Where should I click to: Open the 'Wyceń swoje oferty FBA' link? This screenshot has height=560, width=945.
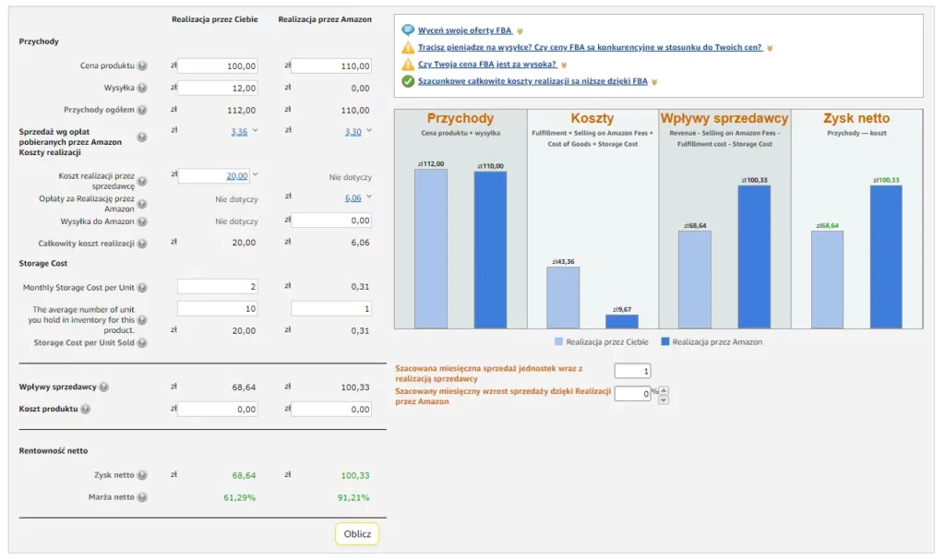tap(464, 30)
